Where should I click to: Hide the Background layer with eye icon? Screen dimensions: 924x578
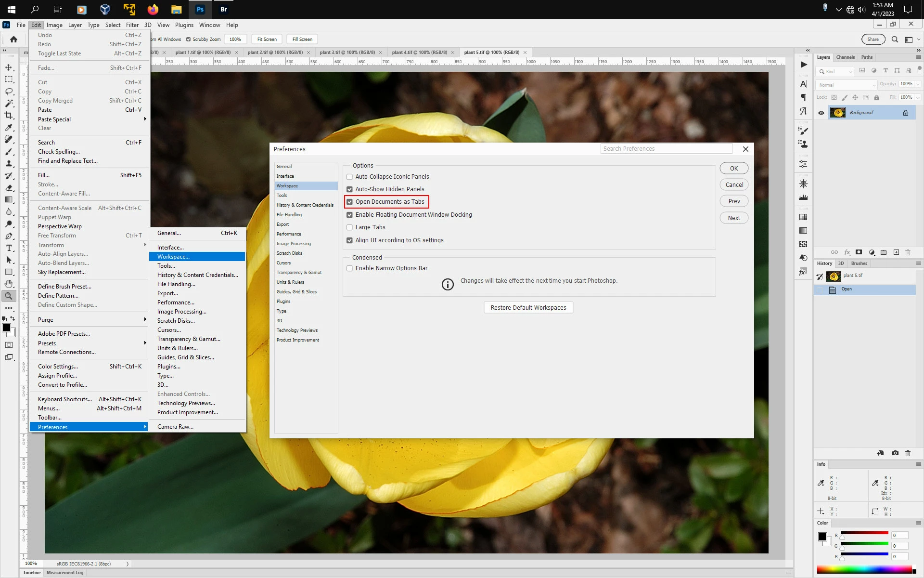tap(821, 113)
